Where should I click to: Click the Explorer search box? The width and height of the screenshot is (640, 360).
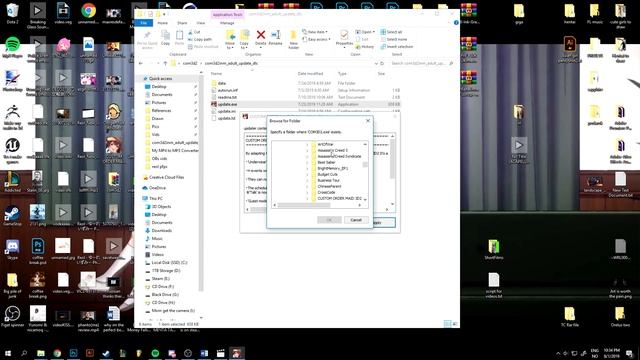click(422, 63)
